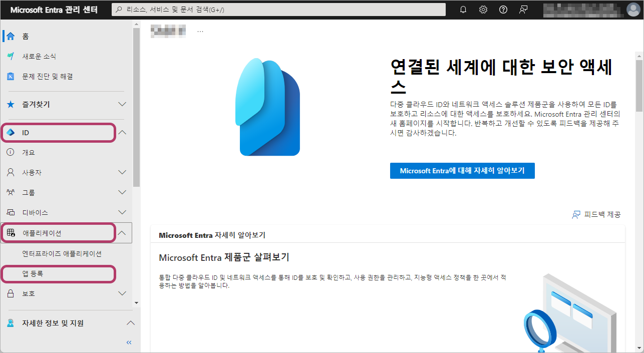Image resolution: width=644 pixels, height=353 pixels.
Task: Open 엔터프라이즈 애플리케이션 menu item
Action: (x=62, y=254)
